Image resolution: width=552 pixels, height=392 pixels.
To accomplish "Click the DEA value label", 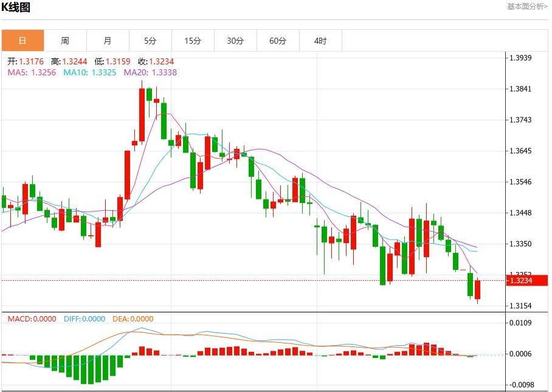I will tap(132, 319).
